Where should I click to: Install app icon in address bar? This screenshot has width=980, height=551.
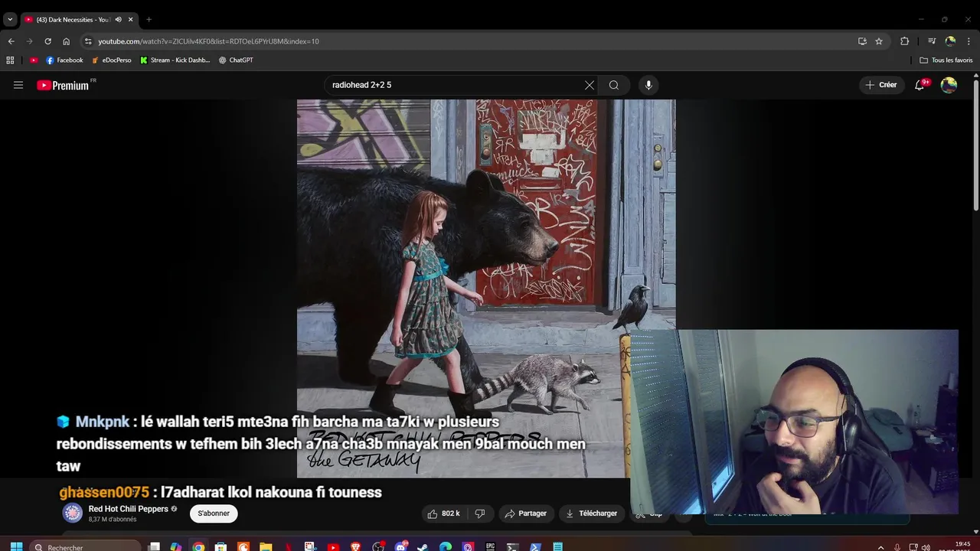(x=862, y=41)
